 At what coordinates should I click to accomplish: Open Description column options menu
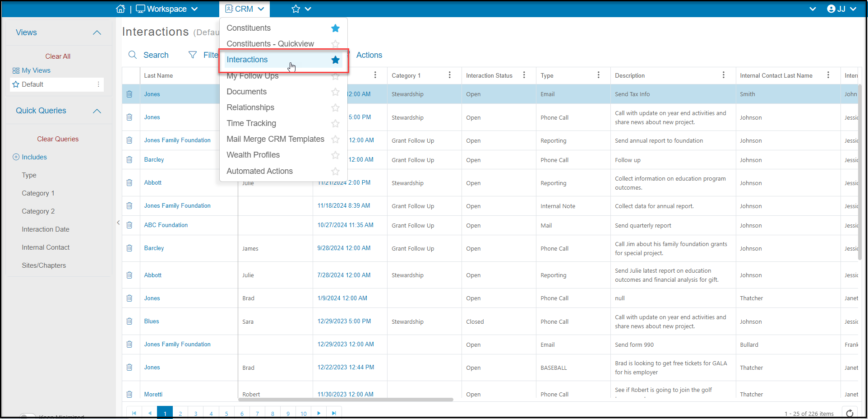(724, 75)
